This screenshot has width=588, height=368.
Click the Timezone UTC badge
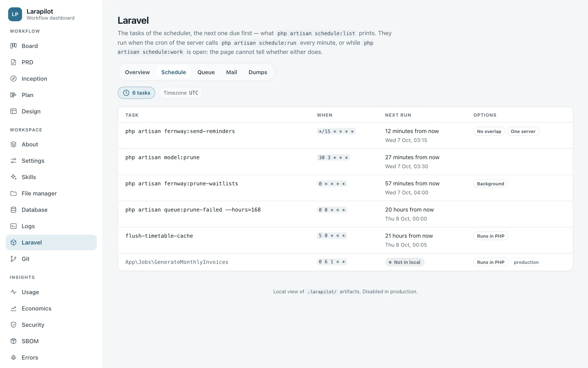[181, 93]
